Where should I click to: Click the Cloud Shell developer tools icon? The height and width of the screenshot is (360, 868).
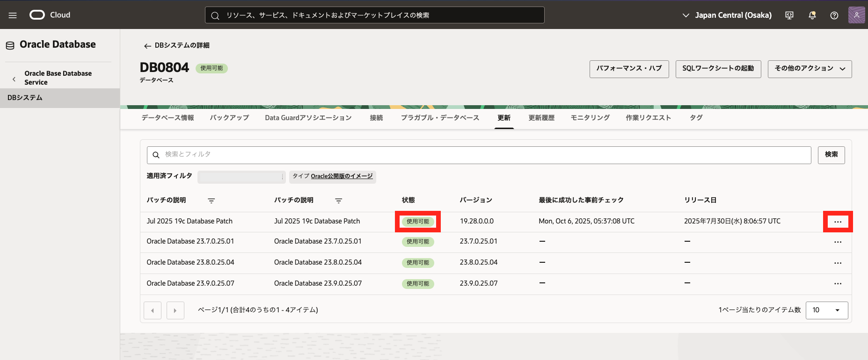tap(789, 15)
